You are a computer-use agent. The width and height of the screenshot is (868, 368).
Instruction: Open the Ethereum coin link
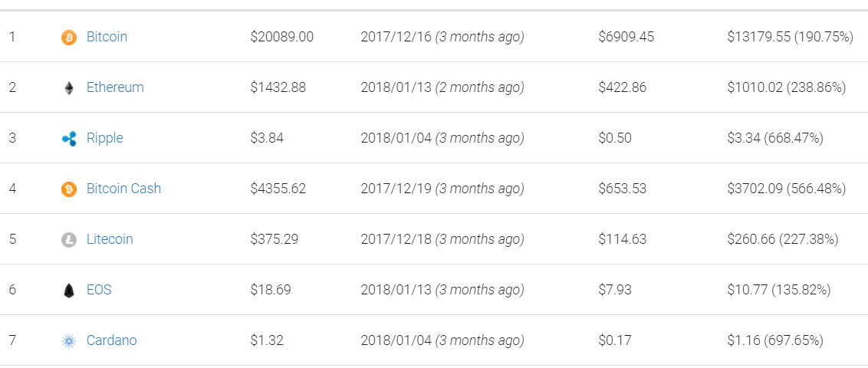tap(115, 87)
